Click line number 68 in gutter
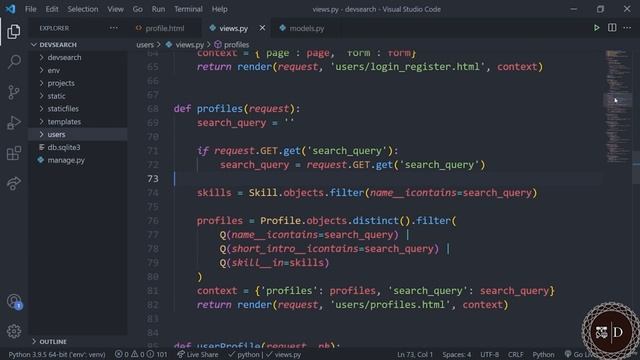The height and width of the screenshot is (360, 640). pyautogui.click(x=153, y=109)
